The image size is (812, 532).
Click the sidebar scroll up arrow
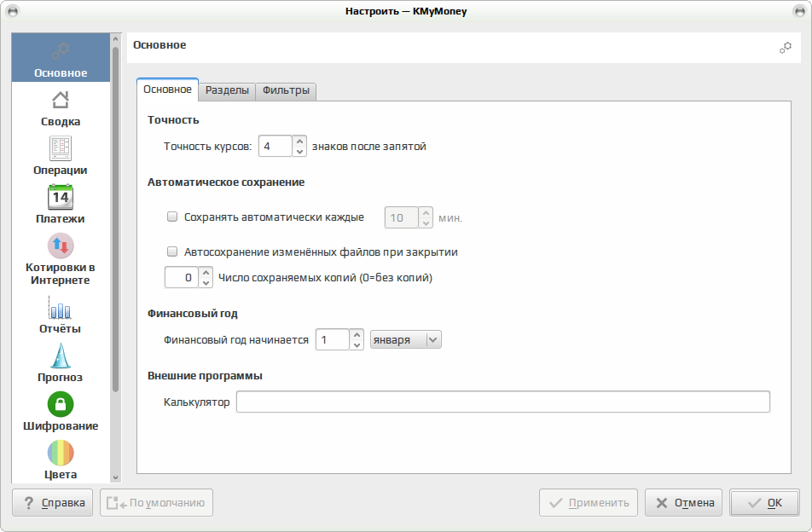click(115, 39)
